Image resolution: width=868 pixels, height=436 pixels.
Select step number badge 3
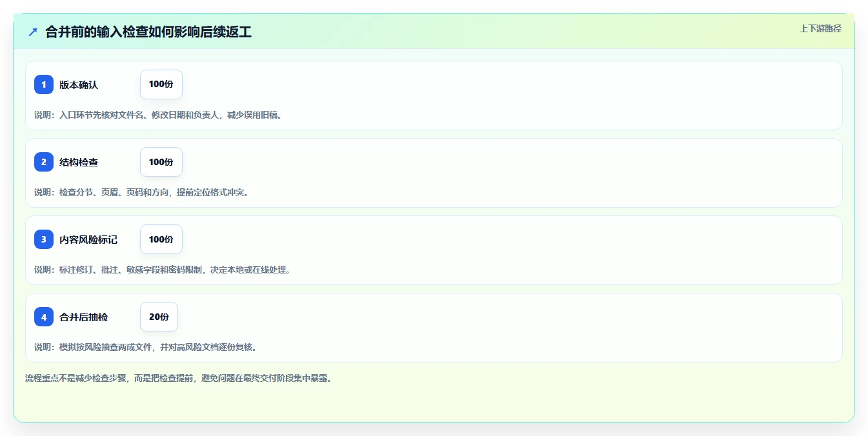click(44, 239)
